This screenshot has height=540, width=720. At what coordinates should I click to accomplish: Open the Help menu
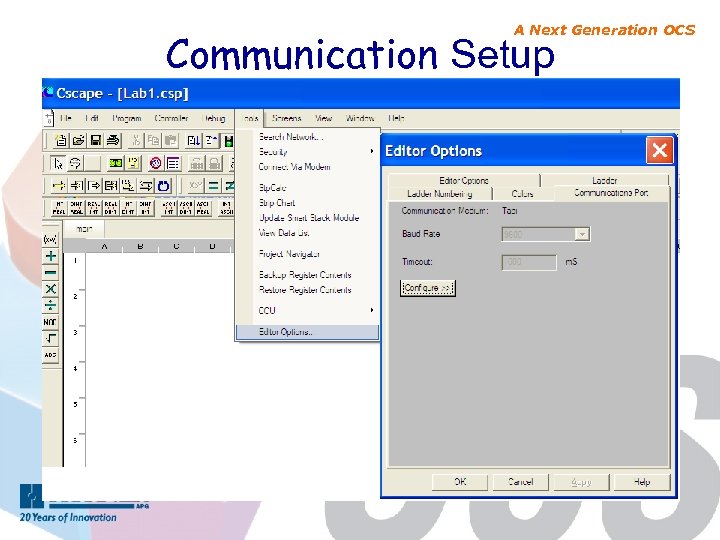(396, 118)
